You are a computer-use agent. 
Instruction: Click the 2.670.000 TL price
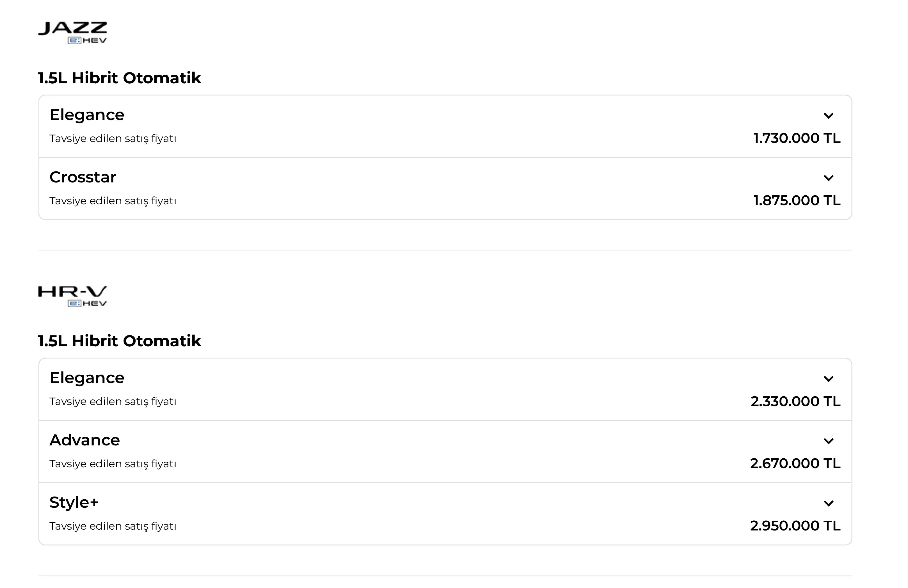coord(795,464)
